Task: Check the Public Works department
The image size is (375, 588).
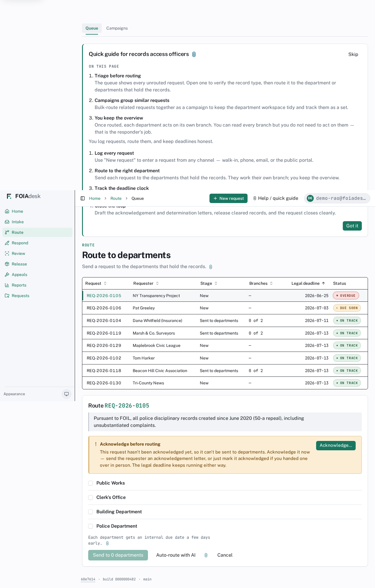Action: pyautogui.click(x=91, y=483)
